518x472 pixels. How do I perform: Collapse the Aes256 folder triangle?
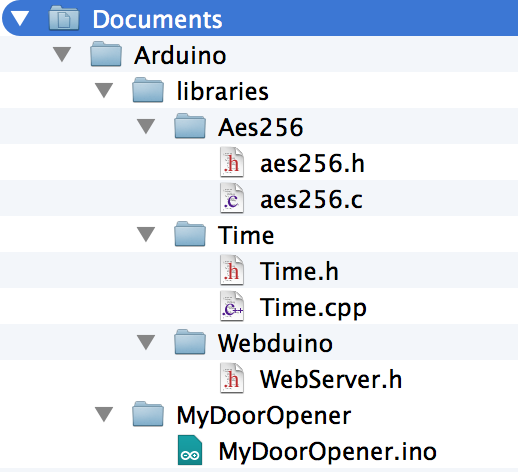[x=146, y=126]
